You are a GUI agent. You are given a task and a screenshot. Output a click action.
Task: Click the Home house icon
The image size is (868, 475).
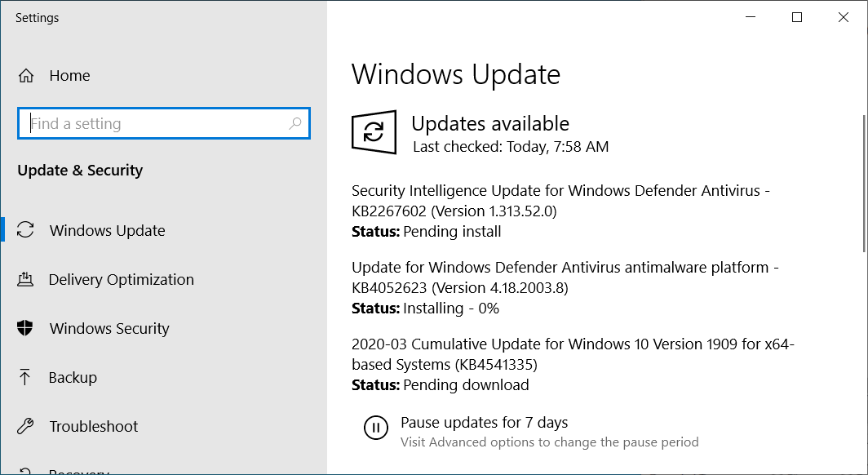26,75
